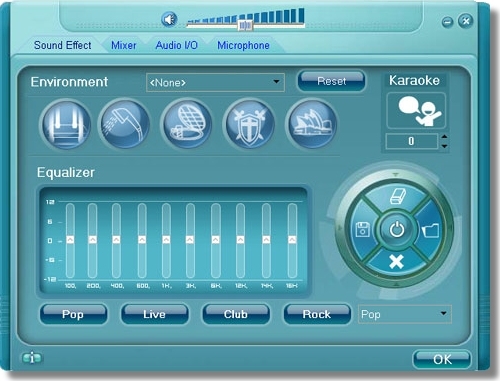This screenshot has height=381, width=500.
Task: Select the Living Room environment icon
Action: (x=65, y=124)
